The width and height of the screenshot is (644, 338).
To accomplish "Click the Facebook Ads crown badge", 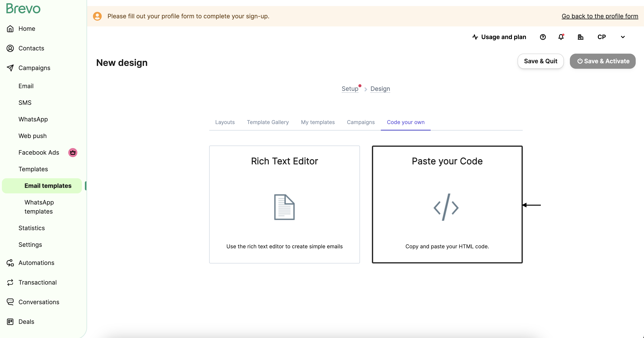I will (73, 152).
